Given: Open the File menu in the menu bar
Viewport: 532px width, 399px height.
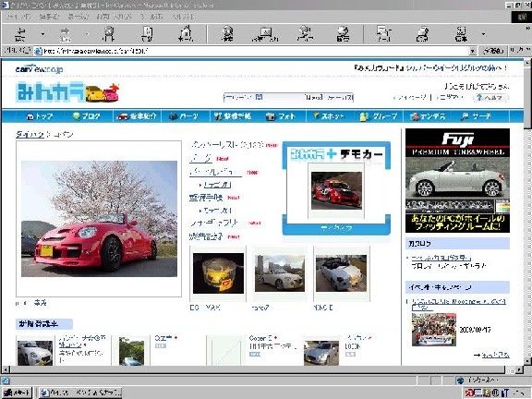Looking at the screenshot, I should tap(18, 17).
